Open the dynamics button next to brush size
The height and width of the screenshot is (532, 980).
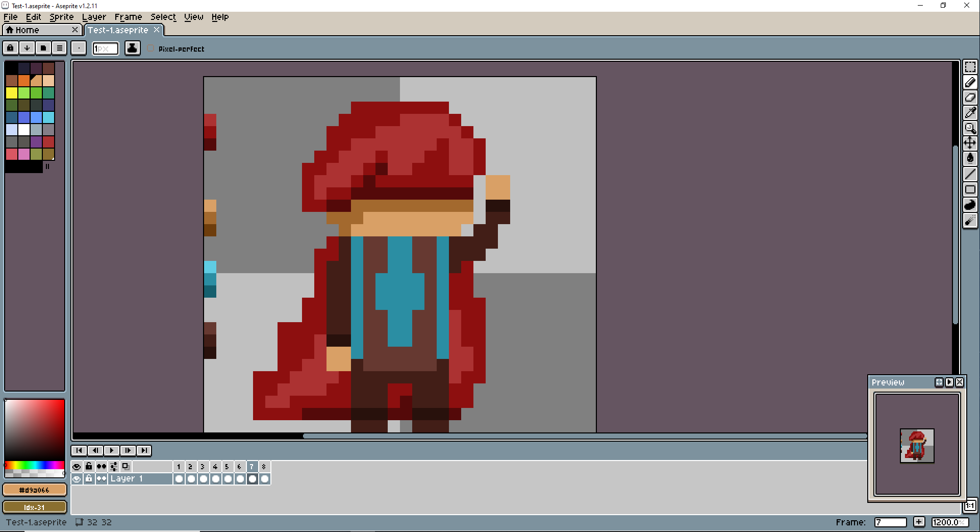tap(78, 47)
